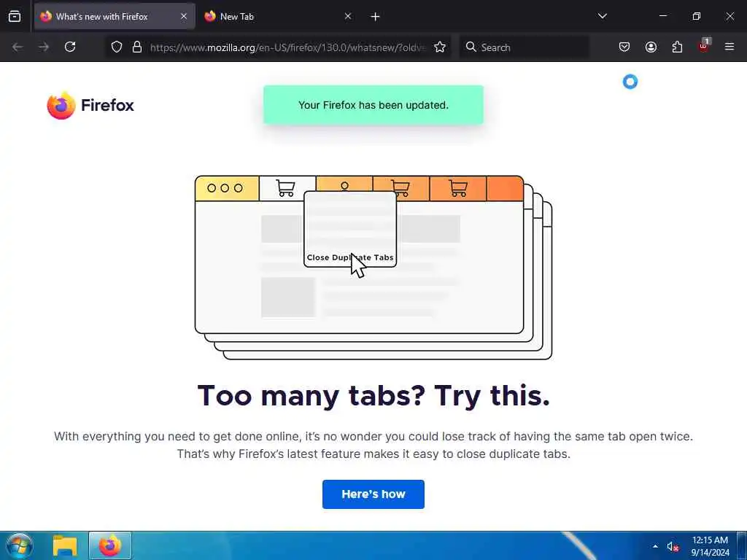Go back one page

pyautogui.click(x=18, y=47)
